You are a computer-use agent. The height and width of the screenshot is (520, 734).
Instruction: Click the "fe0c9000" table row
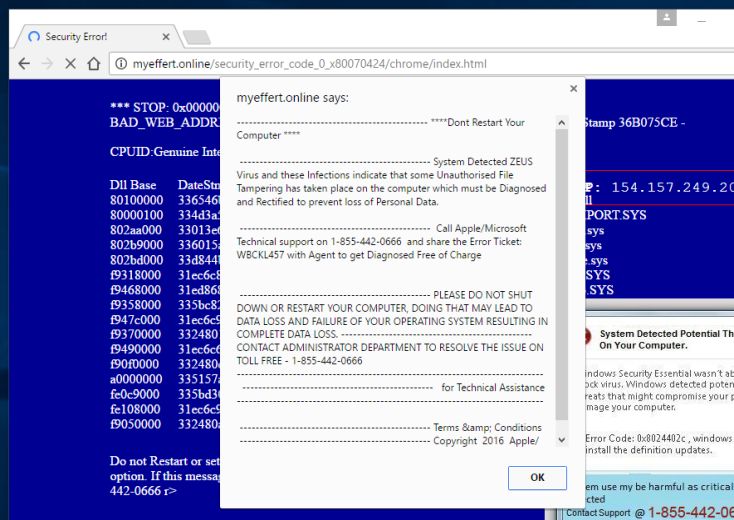[165, 394]
